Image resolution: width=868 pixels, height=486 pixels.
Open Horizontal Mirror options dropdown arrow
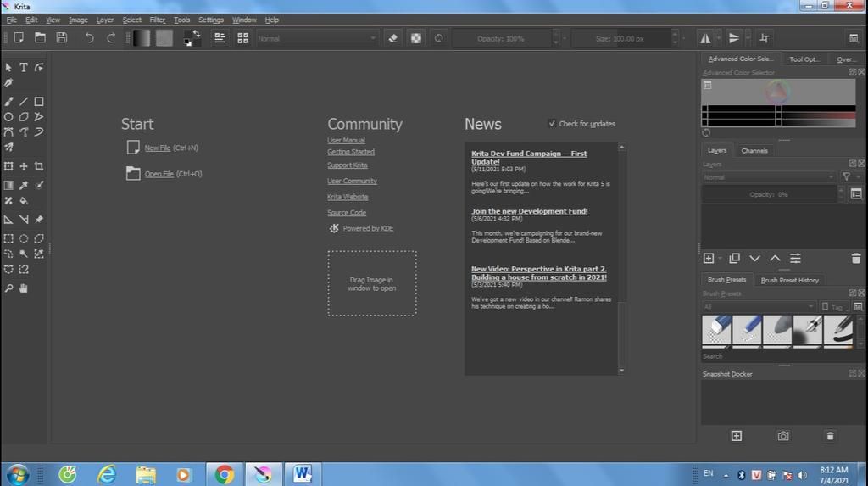pyautogui.click(x=719, y=38)
